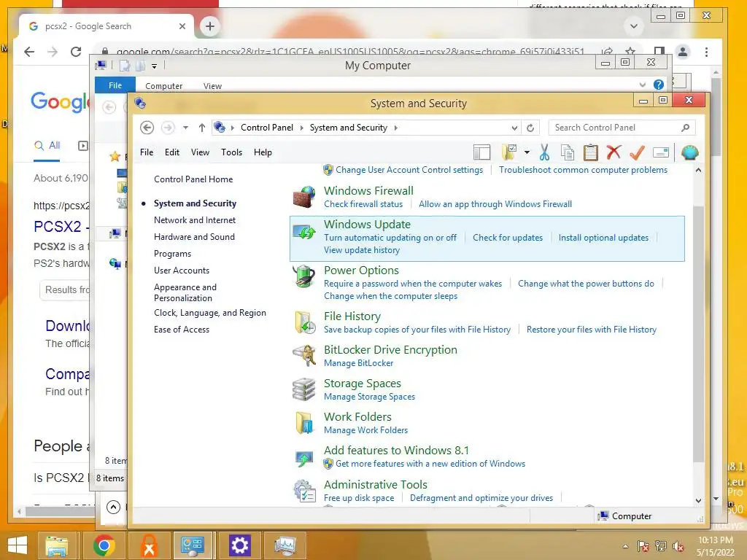The width and height of the screenshot is (747, 560).
Task: Click the Cut scissors icon in toolbar
Action: pyautogui.click(x=544, y=152)
